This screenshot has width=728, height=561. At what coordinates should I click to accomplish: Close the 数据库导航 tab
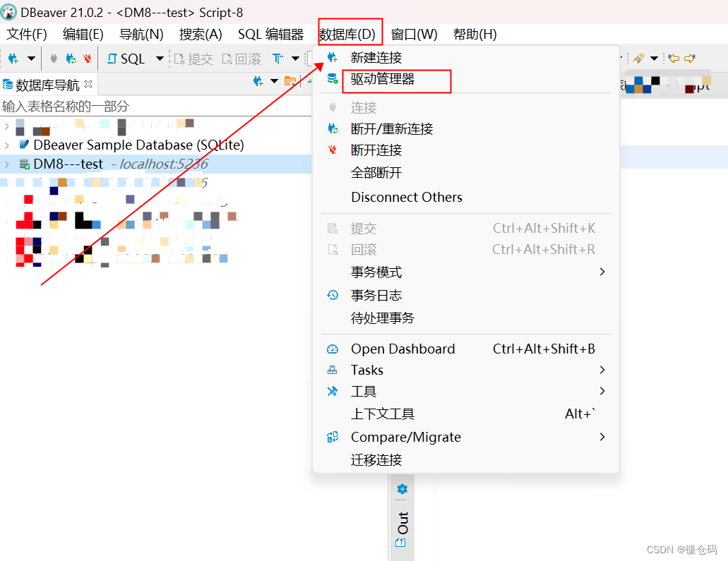(x=88, y=84)
